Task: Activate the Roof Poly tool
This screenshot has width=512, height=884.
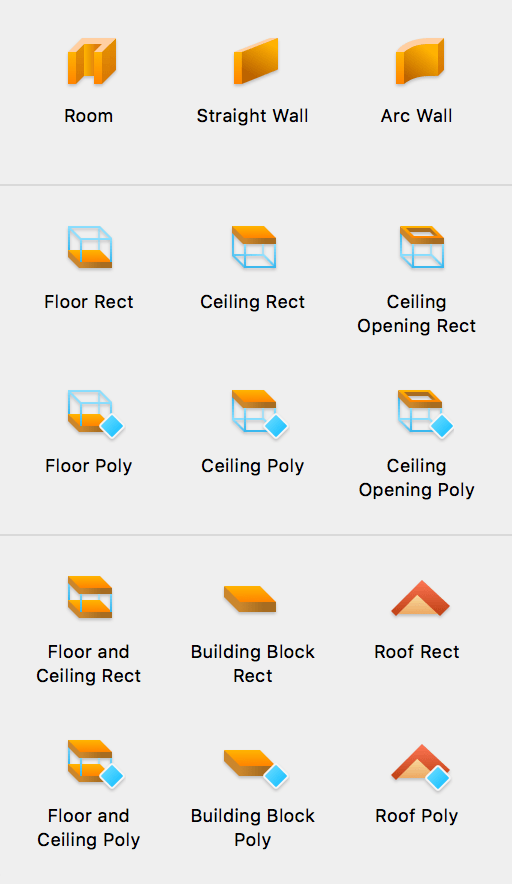Action: coord(421,767)
